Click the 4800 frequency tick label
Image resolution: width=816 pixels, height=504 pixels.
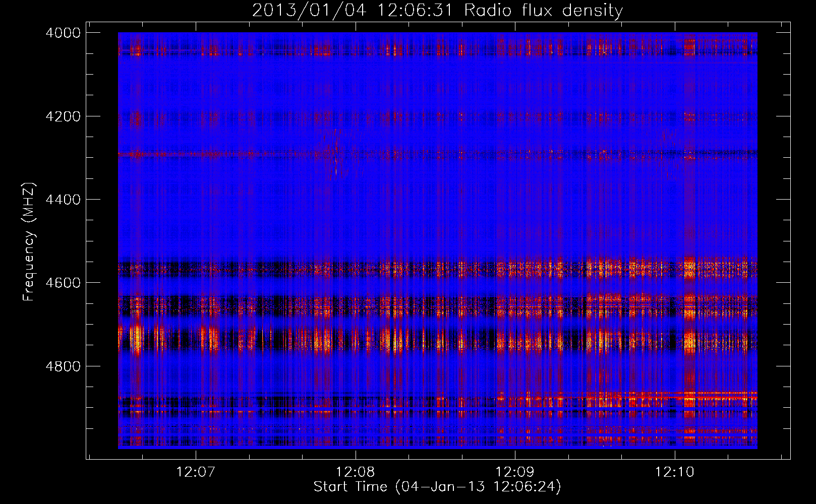point(63,366)
